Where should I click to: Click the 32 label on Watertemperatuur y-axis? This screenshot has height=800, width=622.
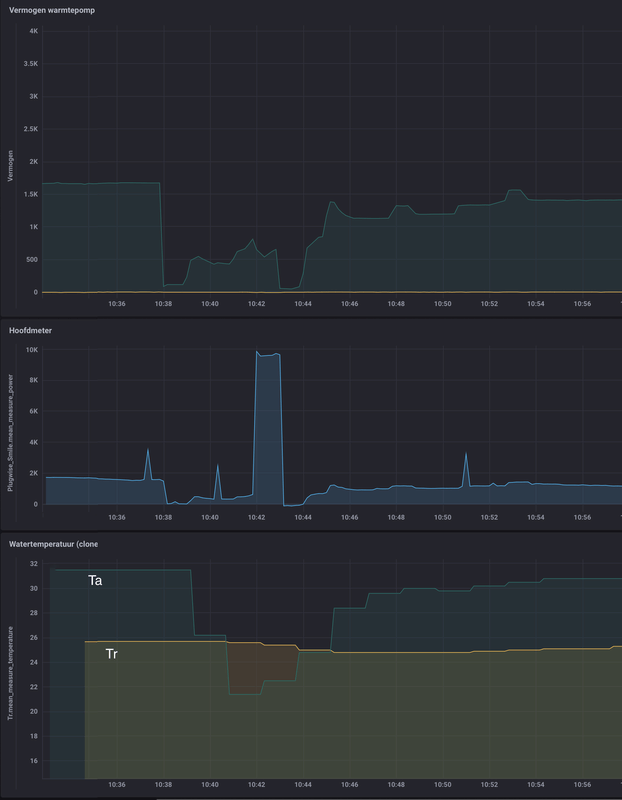(x=34, y=564)
